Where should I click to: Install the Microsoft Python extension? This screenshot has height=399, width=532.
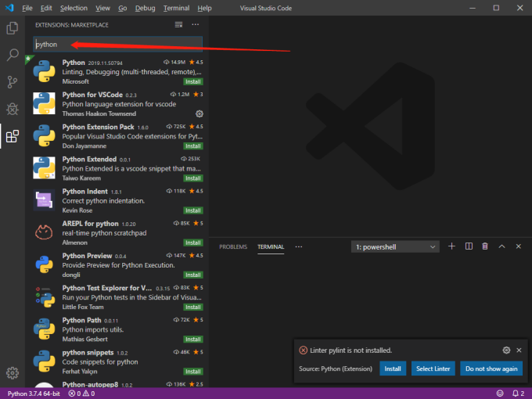point(193,81)
